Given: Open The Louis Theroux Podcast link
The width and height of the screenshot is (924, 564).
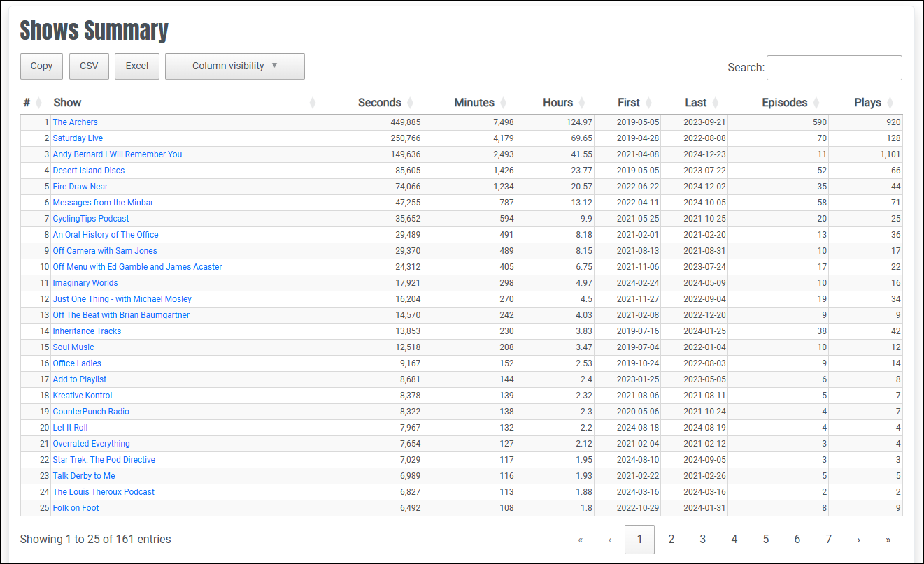Looking at the screenshot, I should point(104,492).
